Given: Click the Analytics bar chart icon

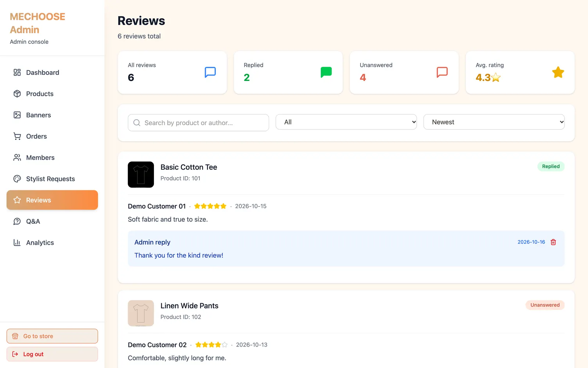Looking at the screenshot, I should [x=17, y=243].
